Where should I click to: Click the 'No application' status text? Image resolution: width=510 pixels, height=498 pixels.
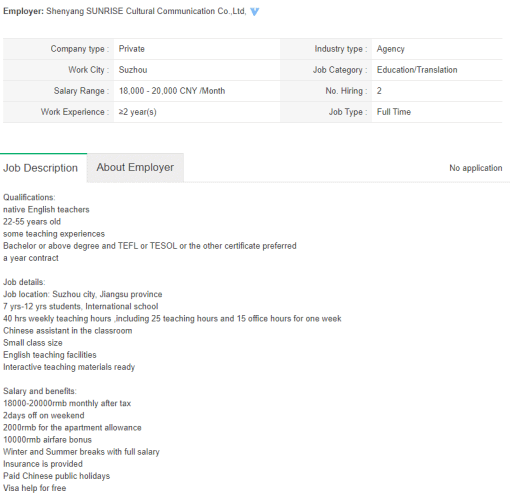[476, 168]
